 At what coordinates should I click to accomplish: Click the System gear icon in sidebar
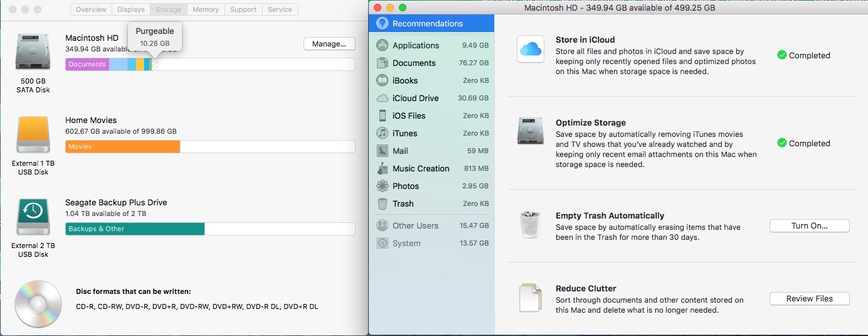381,243
